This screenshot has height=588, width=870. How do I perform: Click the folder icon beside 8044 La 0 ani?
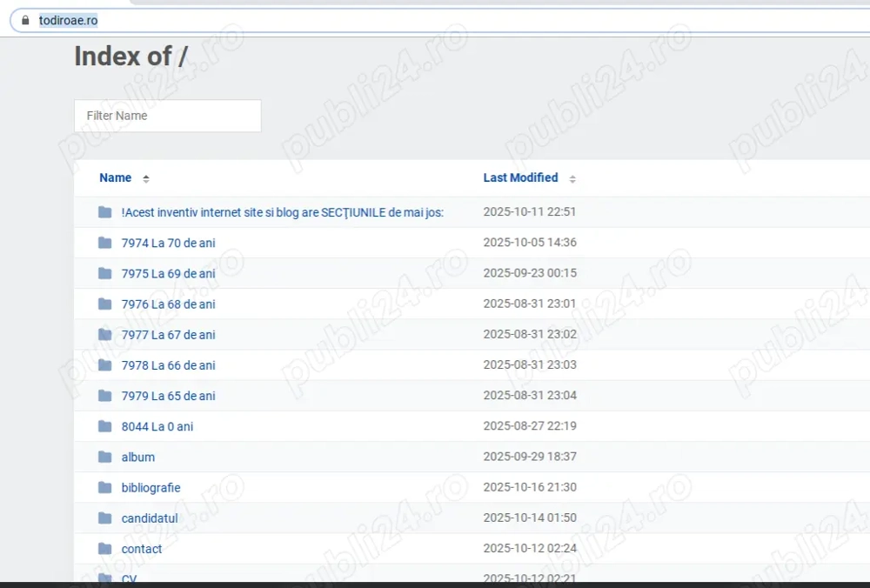tap(104, 426)
